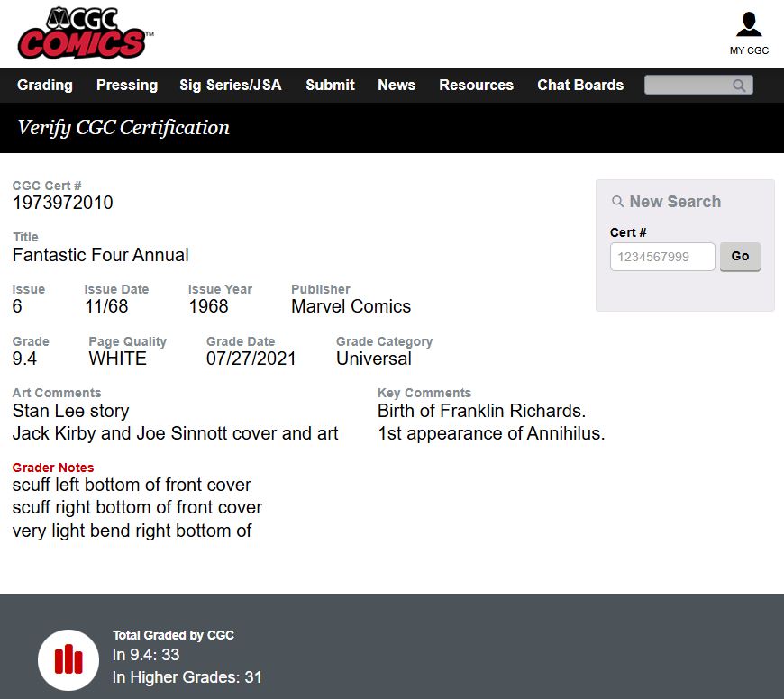Click the Go button
The width and height of the screenshot is (784, 699).
[740, 257]
